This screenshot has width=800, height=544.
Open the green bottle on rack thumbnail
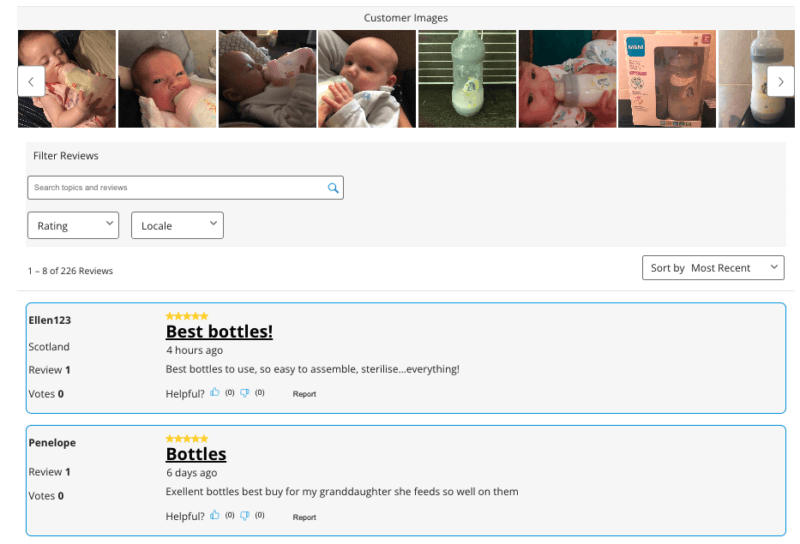tap(466, 79)
